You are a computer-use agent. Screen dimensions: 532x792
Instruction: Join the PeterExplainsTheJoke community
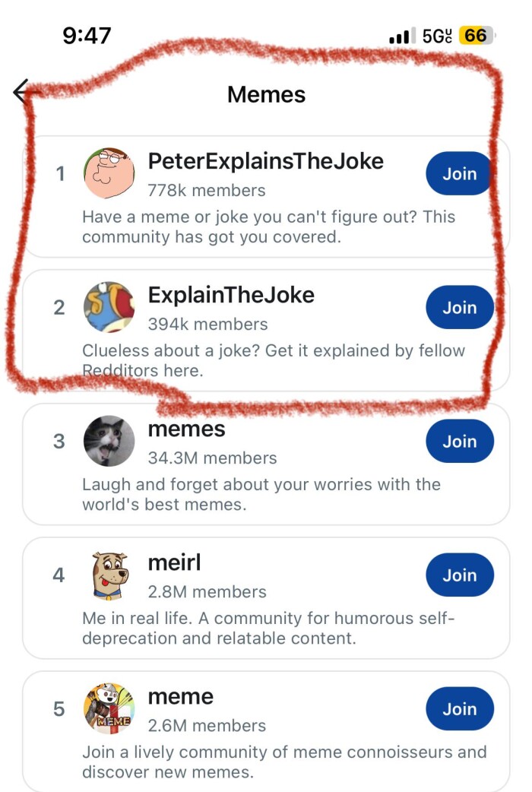(459, 173)
